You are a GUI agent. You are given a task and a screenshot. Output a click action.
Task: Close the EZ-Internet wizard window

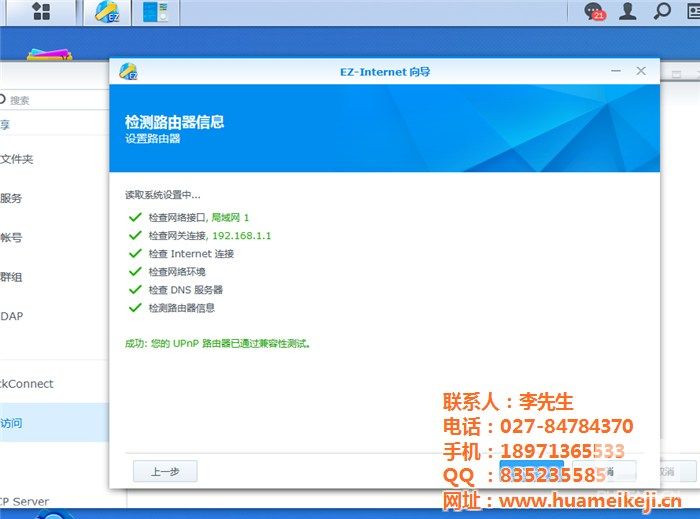tap(641, 71)
